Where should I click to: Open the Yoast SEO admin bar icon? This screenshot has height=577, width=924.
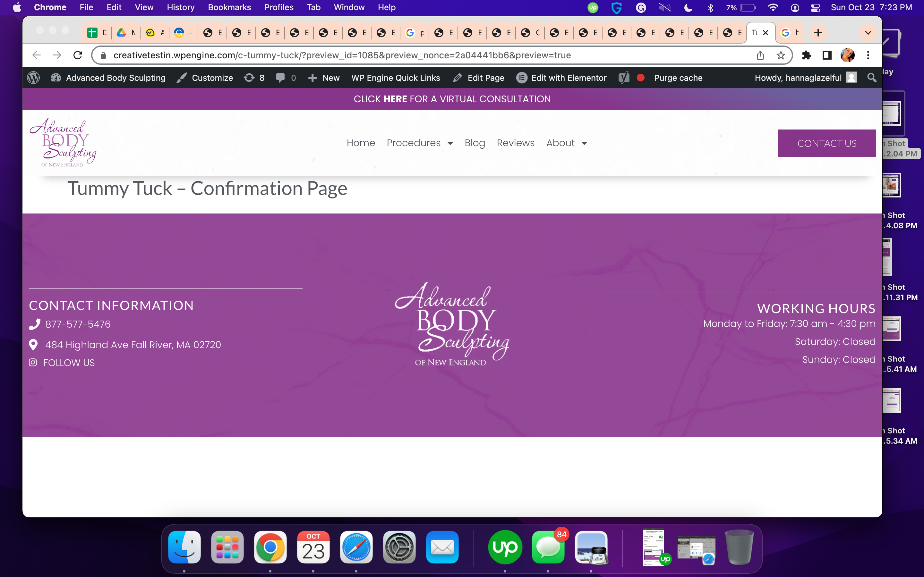pos(624,78)
